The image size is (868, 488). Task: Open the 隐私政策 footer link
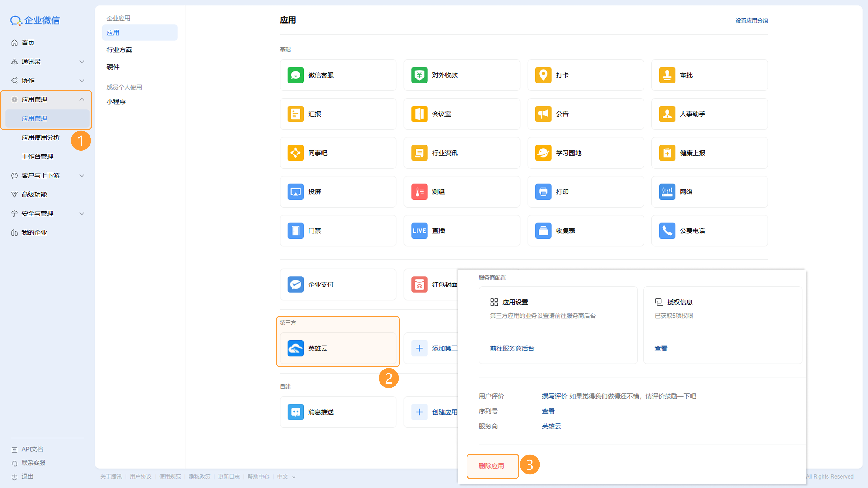click(199, 476)
